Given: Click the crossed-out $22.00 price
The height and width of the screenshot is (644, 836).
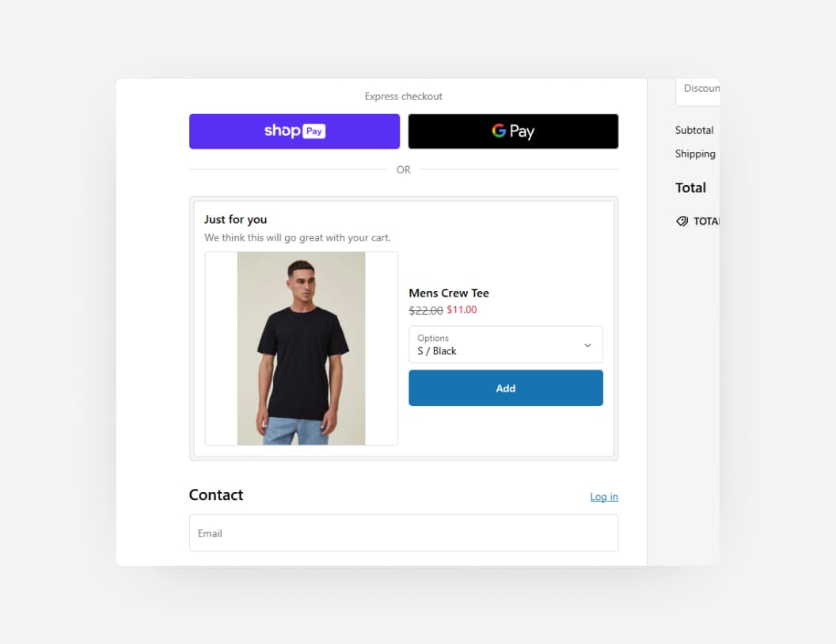Looking at the screenshot, I should click(425, 310).
